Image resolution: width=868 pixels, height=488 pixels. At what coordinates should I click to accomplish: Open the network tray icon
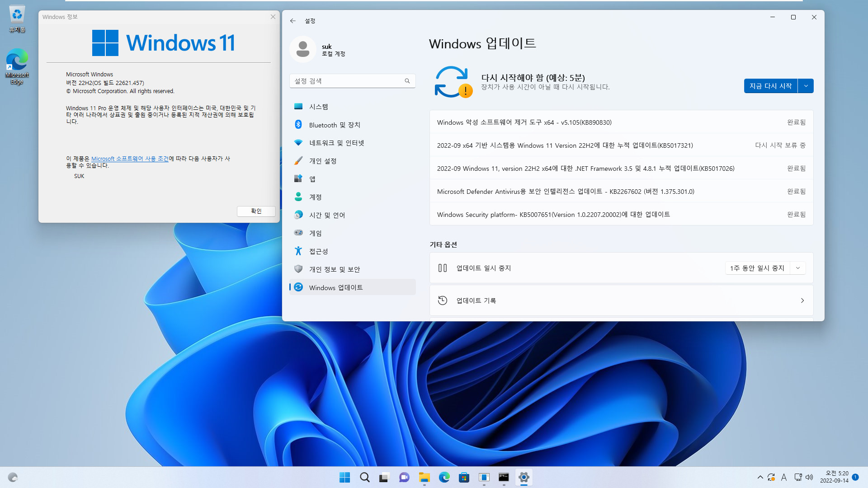pos(798,477)
